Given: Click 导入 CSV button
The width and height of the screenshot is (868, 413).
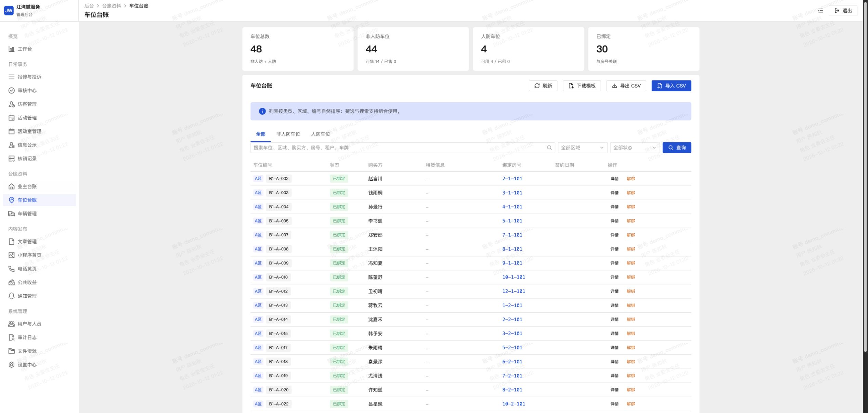Looking at the screenshot, I should [671, 86].
